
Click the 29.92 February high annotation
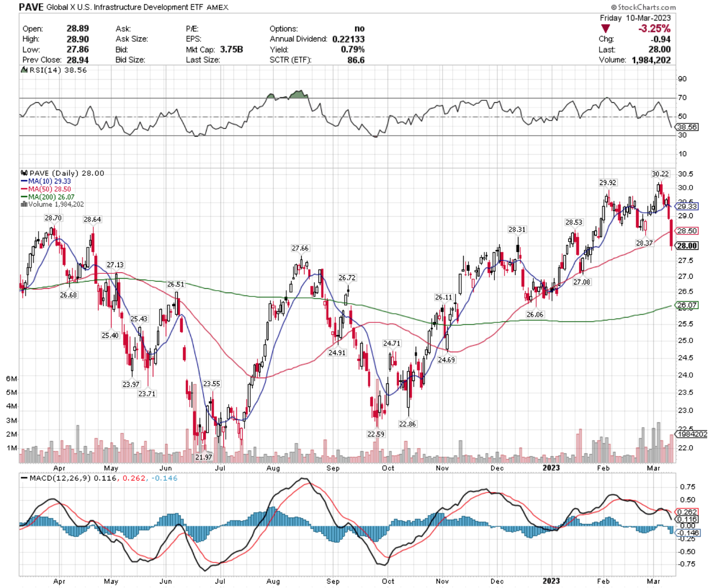(608, 183)
